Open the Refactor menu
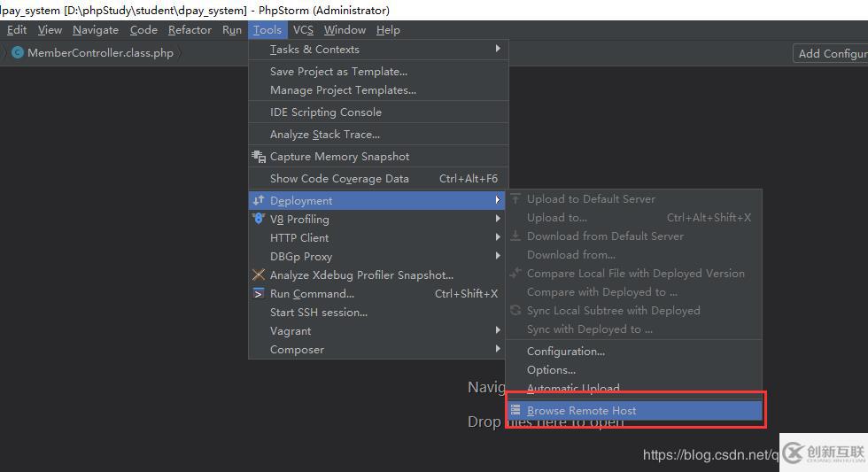This screenshot has width=868, height=472. coord(190,30)
